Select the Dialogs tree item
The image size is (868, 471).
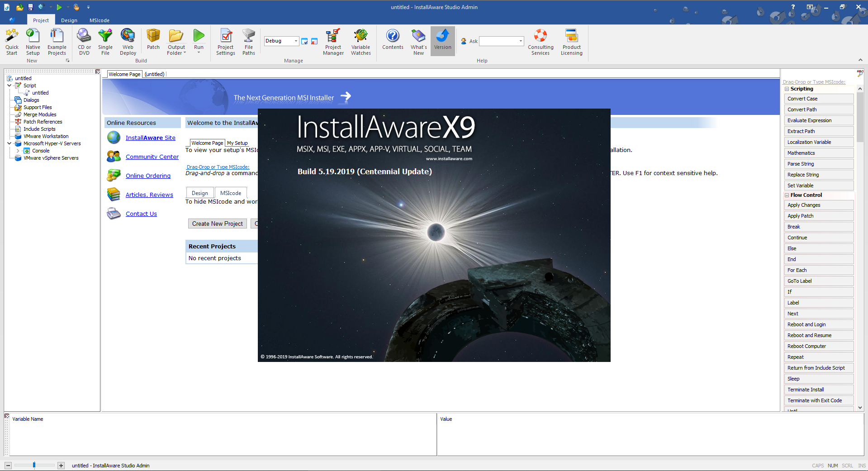coord(31,100)
